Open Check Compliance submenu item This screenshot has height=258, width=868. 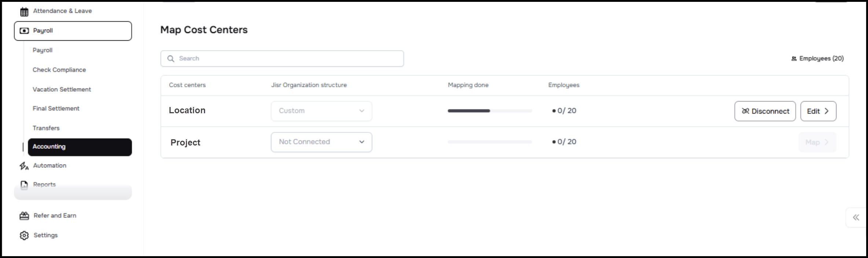coord(59,70)
